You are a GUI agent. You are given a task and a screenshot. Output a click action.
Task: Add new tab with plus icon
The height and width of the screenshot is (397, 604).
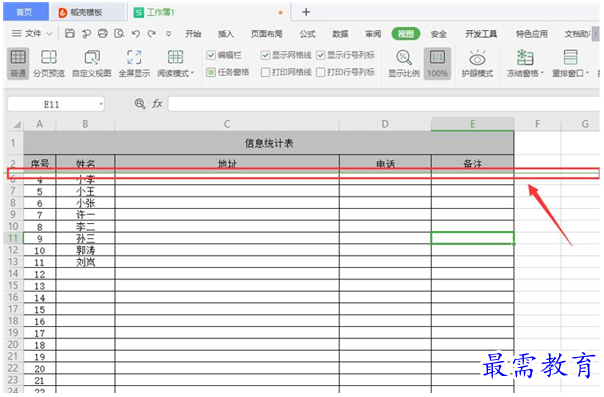pyautogui.click(x=306, y=12)
